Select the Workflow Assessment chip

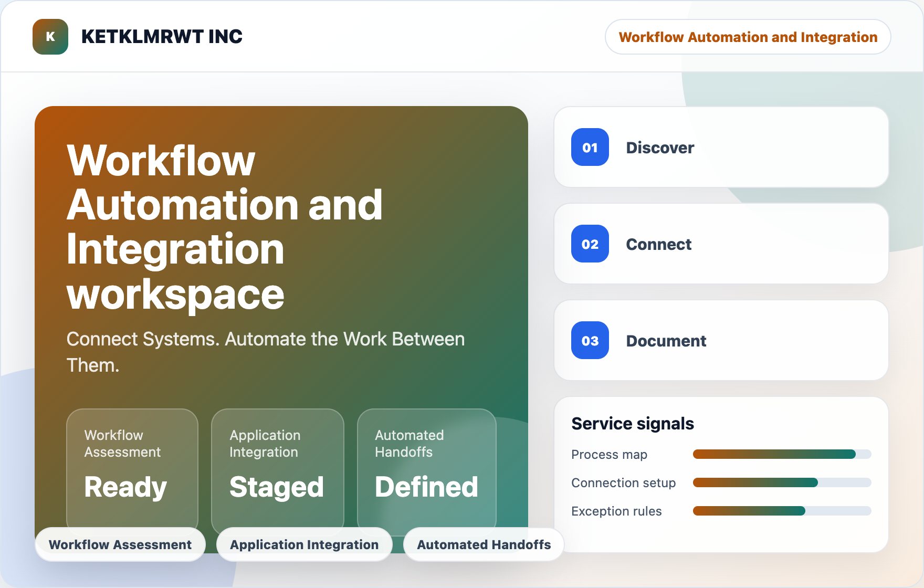(x=120, y=544)
